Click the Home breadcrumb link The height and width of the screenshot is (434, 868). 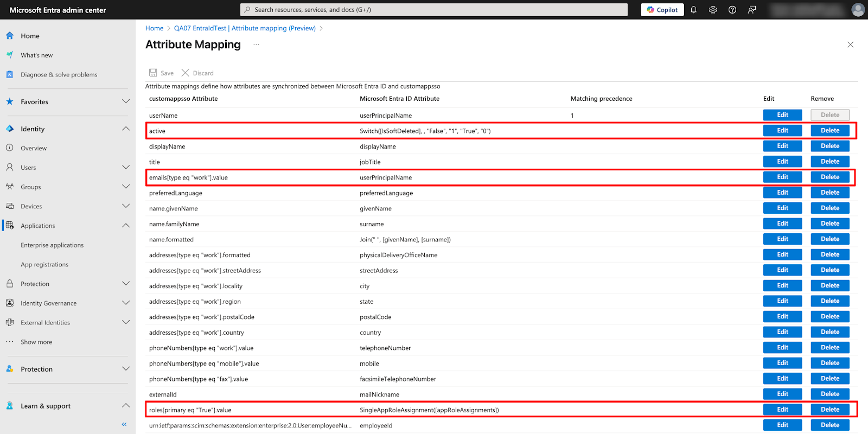(x=154, y=28)
